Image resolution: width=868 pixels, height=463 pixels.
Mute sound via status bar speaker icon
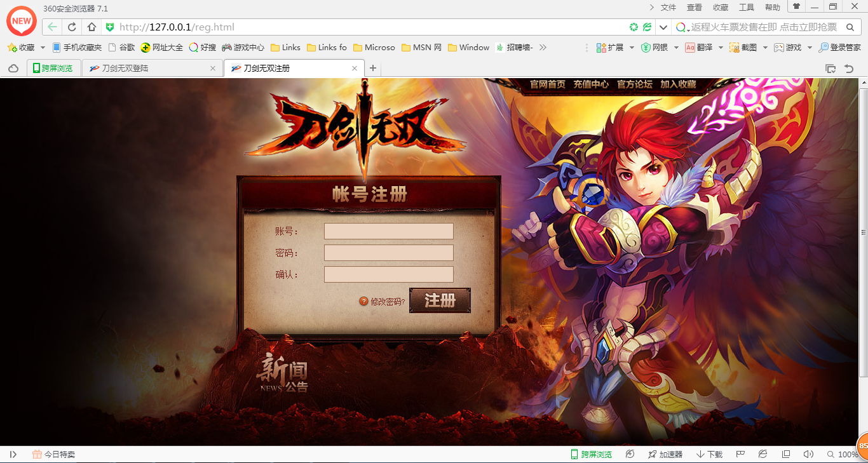(x=808, y=454)
